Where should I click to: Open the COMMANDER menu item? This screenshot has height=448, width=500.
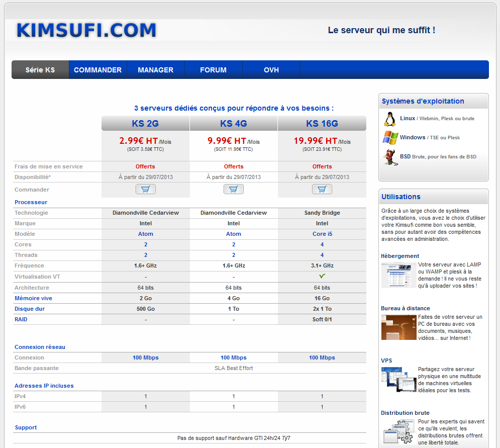98,69
